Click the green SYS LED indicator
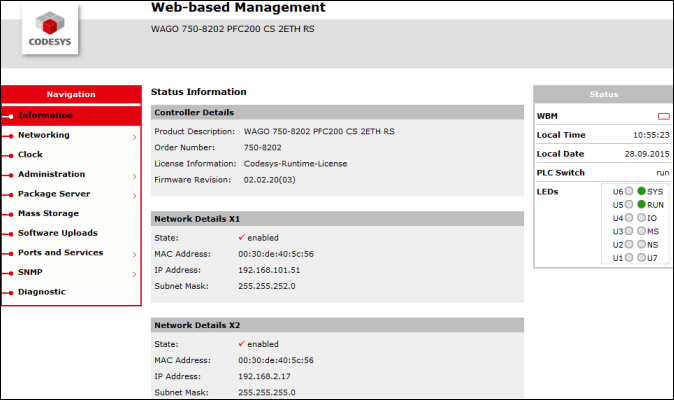Viewport: 674px width, 400px height. pos(640,191)
